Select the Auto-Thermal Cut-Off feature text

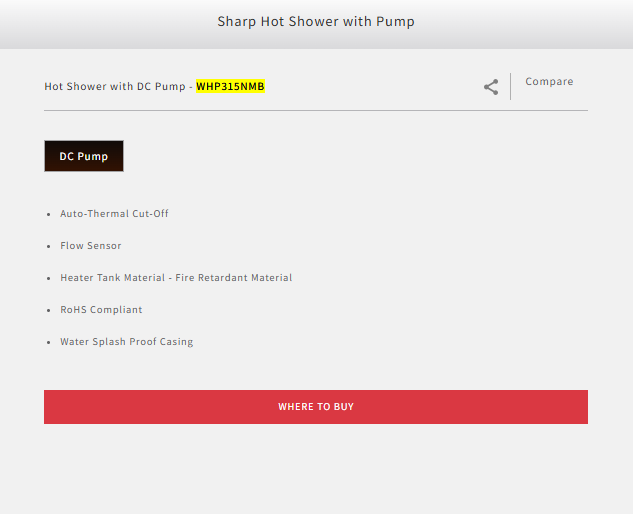tap(114, 214)
